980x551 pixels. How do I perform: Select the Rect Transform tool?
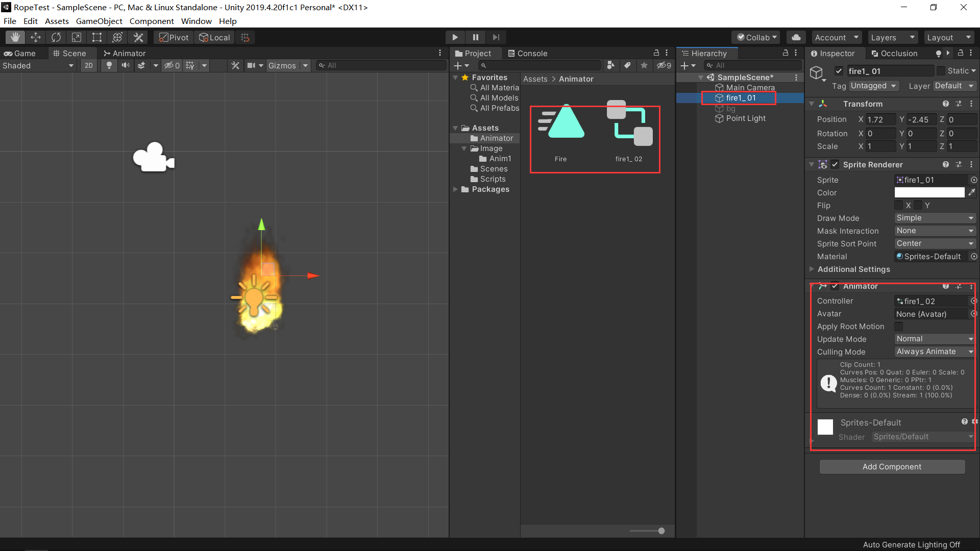coord(97,37)
